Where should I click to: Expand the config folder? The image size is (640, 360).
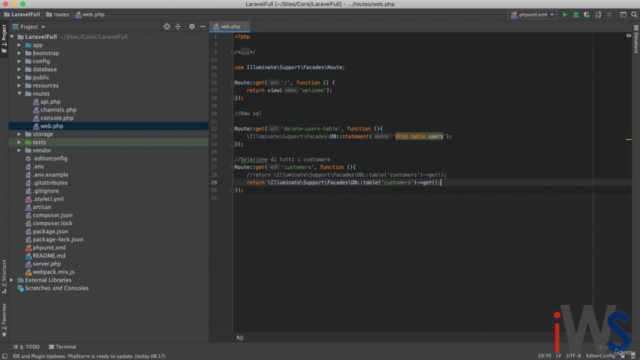(19, 61)
